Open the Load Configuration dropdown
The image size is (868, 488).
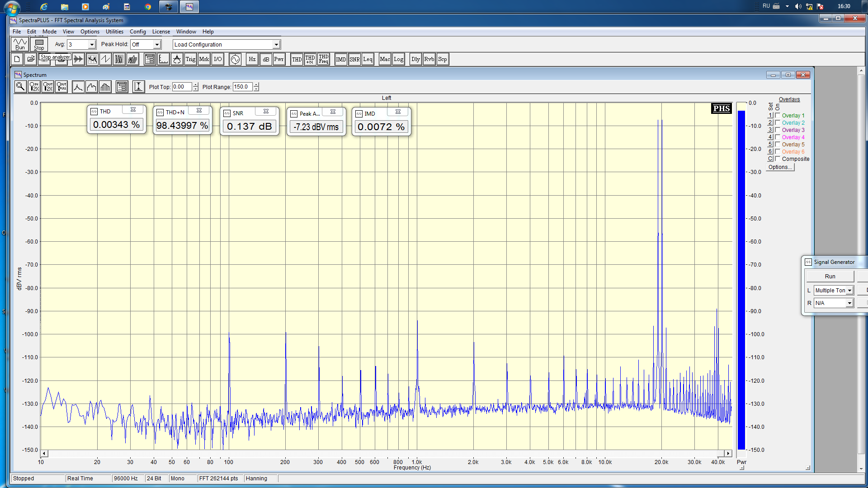coord(276,45)
